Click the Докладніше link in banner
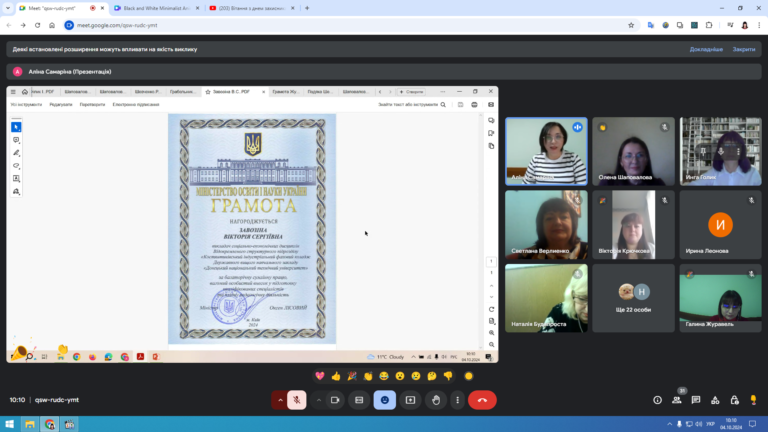 [x=706, y=49]
